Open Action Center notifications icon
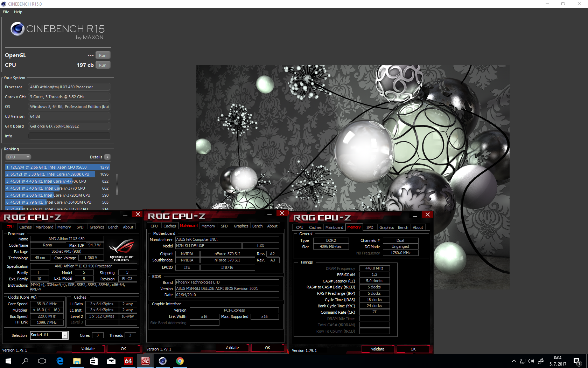Image resolution: width=588 pixels, height=368 pixels. (x=577, y=361)
